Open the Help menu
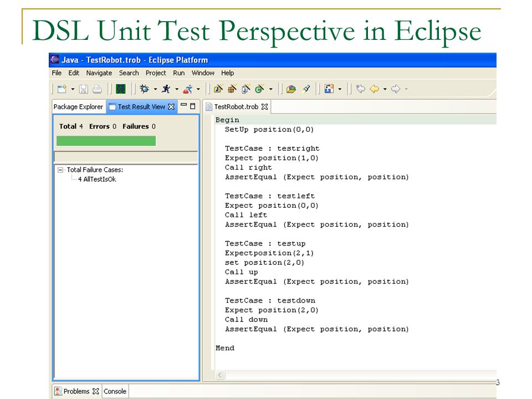Viewport: 532px width, 399px height. click(228, 73)
